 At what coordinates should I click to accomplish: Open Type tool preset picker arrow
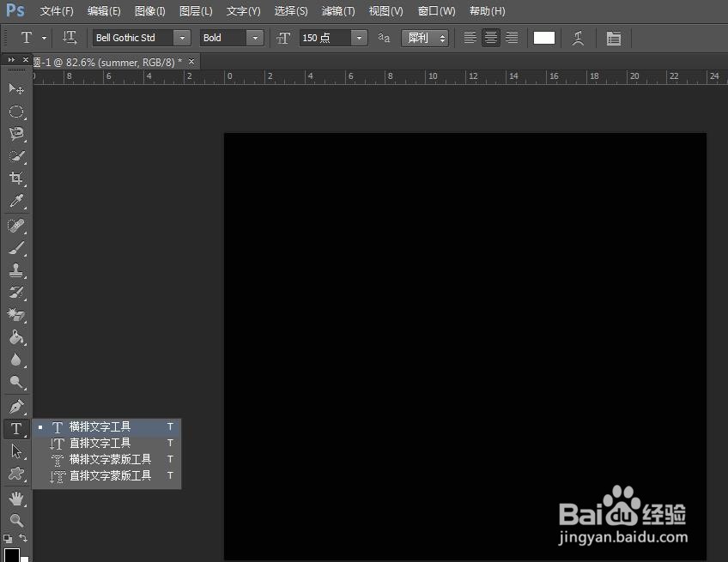pyautogui.click(x=44, y=38)
